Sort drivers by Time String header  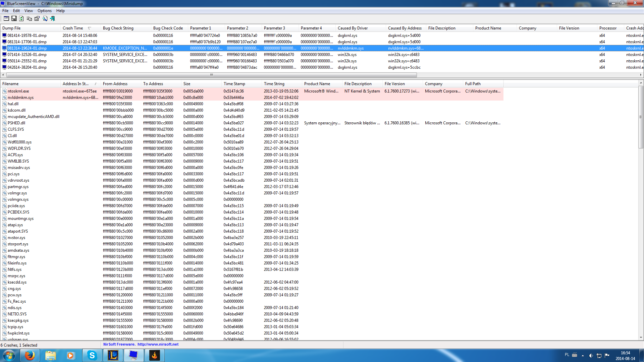[x=282, y=84]
